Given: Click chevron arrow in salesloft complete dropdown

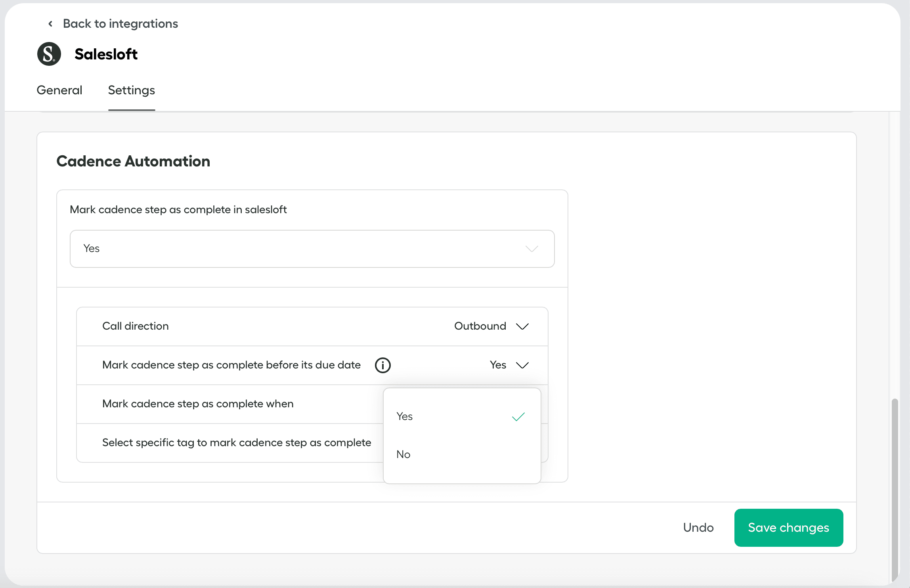Looking at the screenshot, I should (x=531, y=249).
